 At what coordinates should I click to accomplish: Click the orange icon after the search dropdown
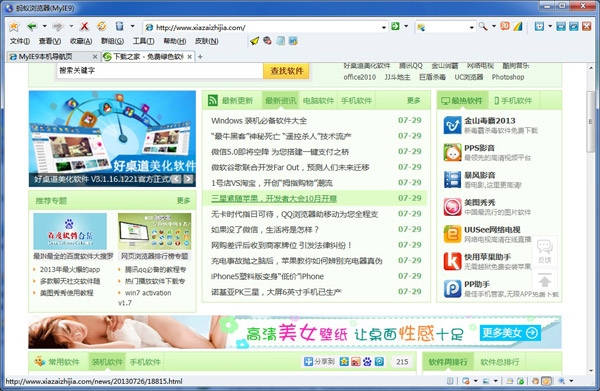tap(505, 26)
